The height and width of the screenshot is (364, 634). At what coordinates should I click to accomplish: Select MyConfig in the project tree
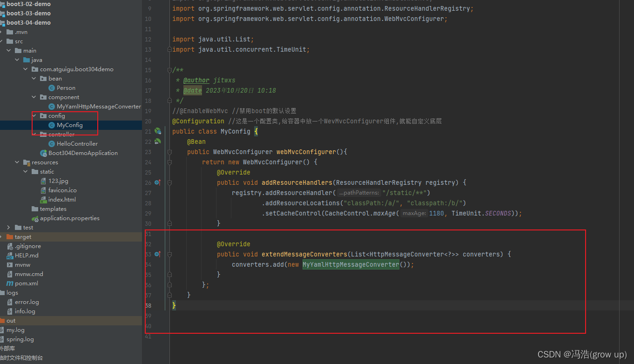pyautogui.click(x=70, y=125)
